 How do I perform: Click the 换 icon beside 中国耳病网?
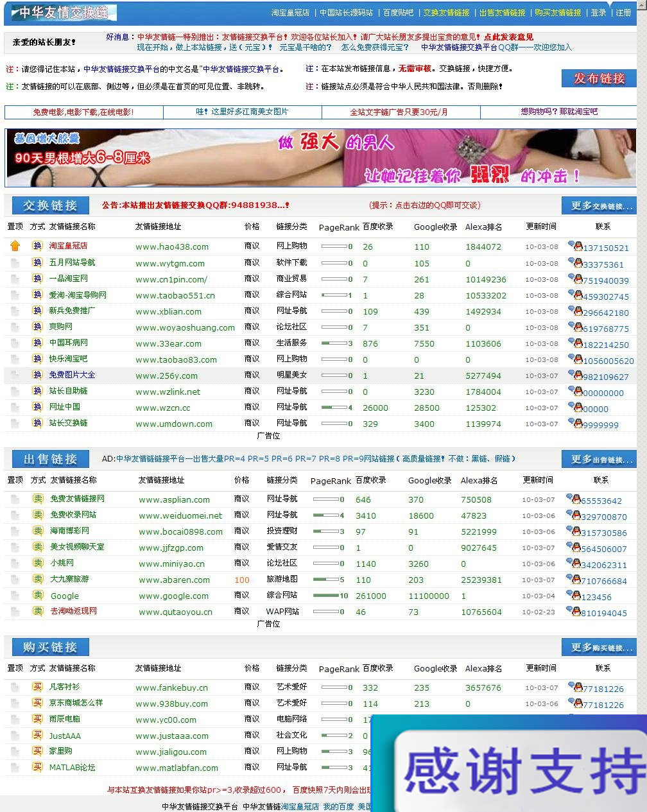37,342
